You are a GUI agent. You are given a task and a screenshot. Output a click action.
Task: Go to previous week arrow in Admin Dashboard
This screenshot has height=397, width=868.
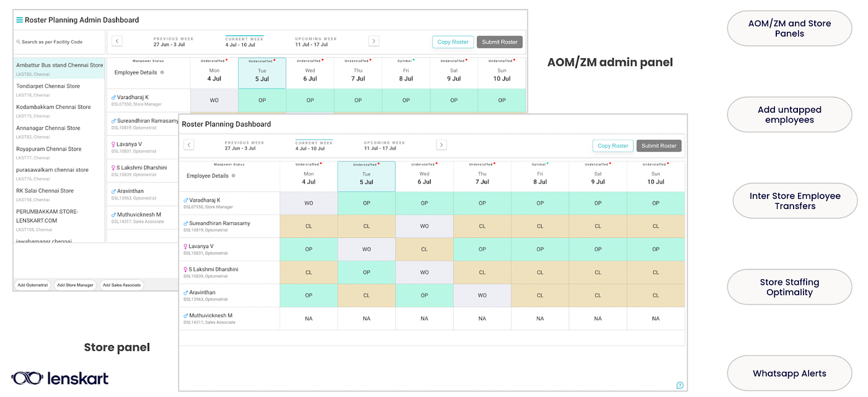click(117, 41)
